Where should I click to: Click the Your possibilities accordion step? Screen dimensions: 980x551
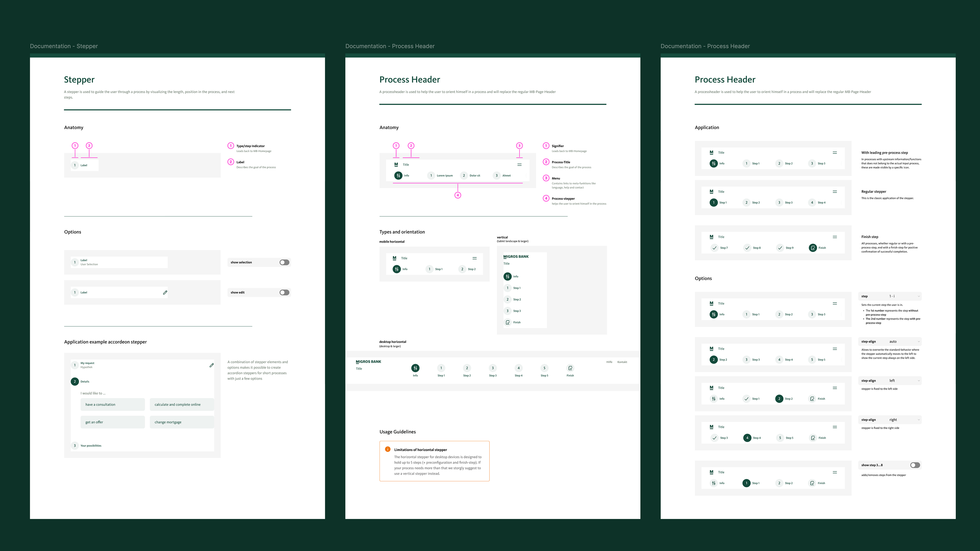[91, 446]
